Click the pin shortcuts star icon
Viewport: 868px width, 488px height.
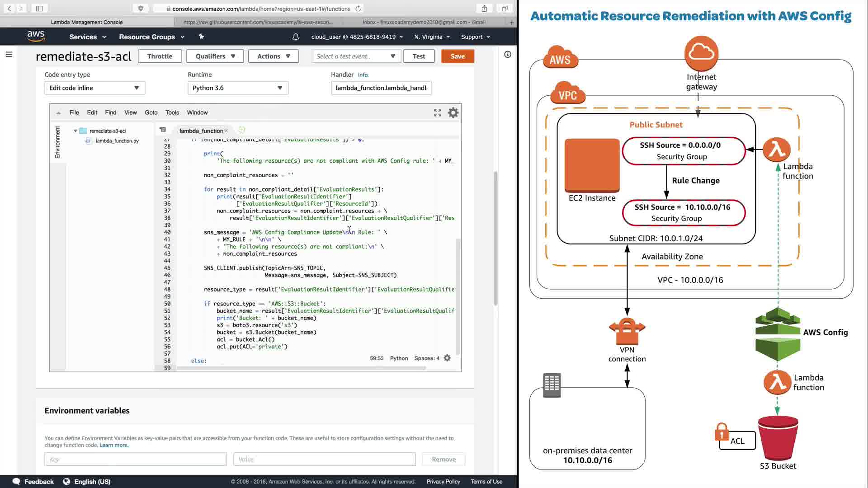tap(201, 37)
